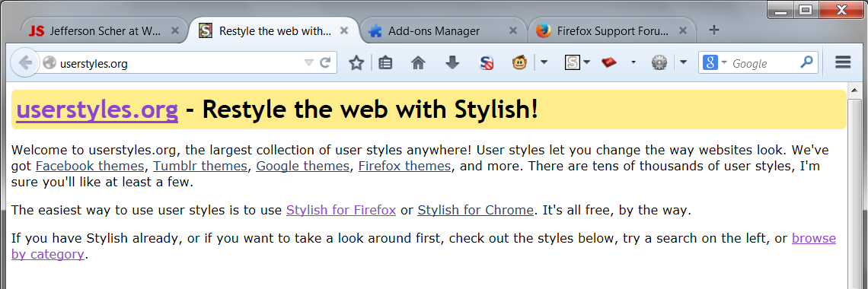Bookmark this page with the star icon
Image resolution: width=868 pixels, height=289 pixels.
356,63
